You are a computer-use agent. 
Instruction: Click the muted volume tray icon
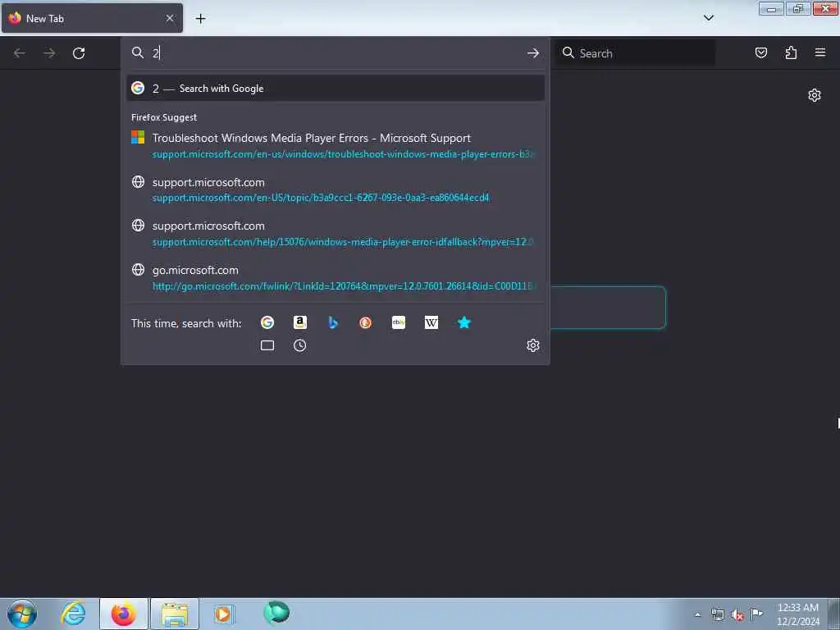point(737,615)
